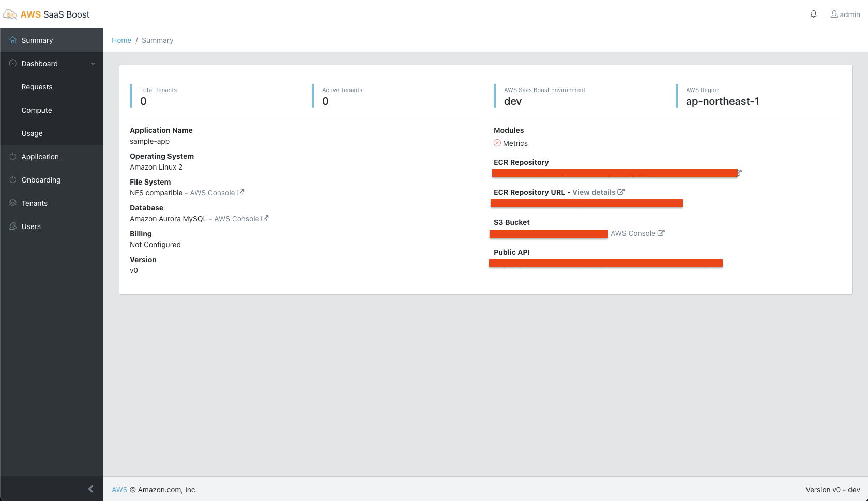
Task: Click the Modules heading
Action: pos(509,130)
